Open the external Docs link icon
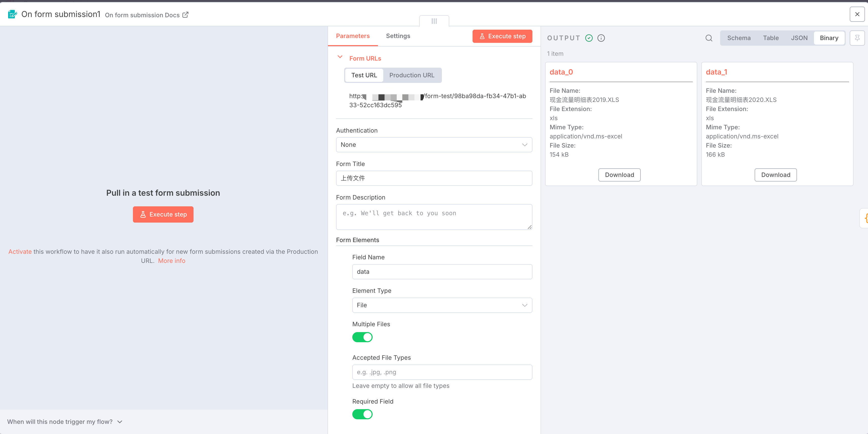Image resolution: width=868 pixels, height=434 pixels. tap(185, 15)
